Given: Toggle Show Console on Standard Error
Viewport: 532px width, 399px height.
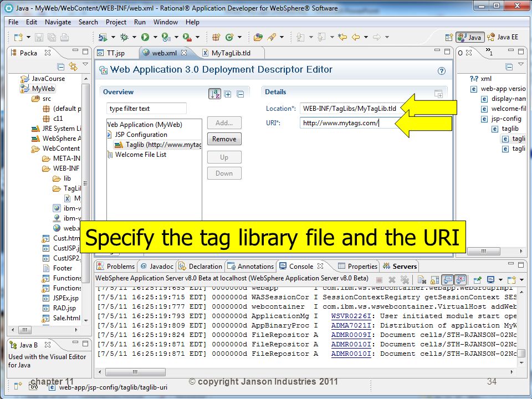Looking at the screenshot, I should (461, 280).
